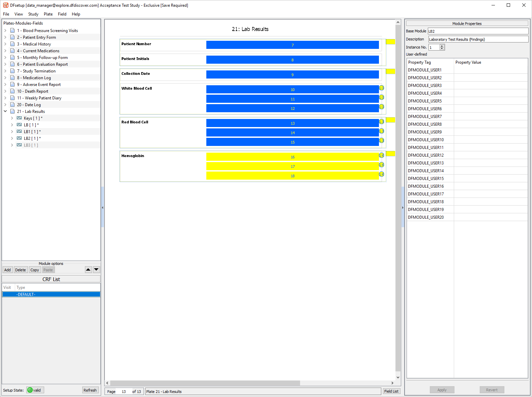Open the Field menu
532x397 pixels.
tap(62, 14)
